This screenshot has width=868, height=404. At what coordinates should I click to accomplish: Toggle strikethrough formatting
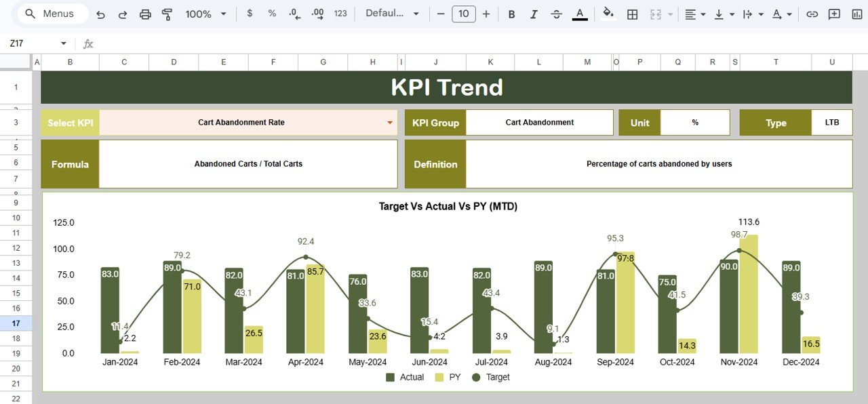point(557,14)
